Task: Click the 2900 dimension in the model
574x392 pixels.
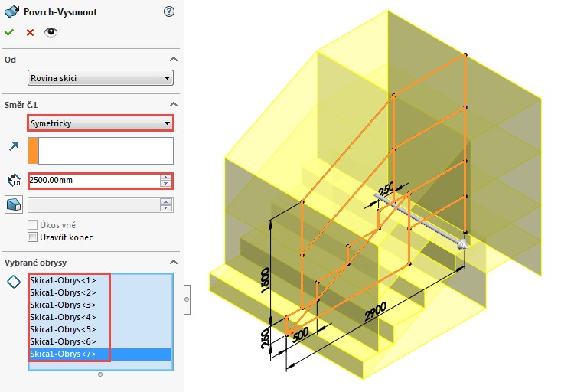Action: coord(375,312)
